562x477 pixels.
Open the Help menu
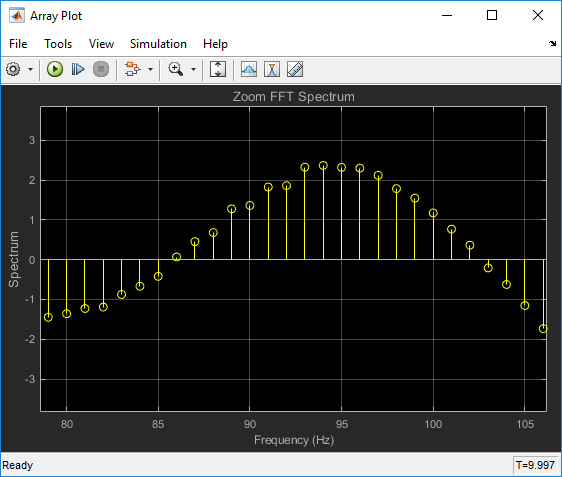[215, 44]
